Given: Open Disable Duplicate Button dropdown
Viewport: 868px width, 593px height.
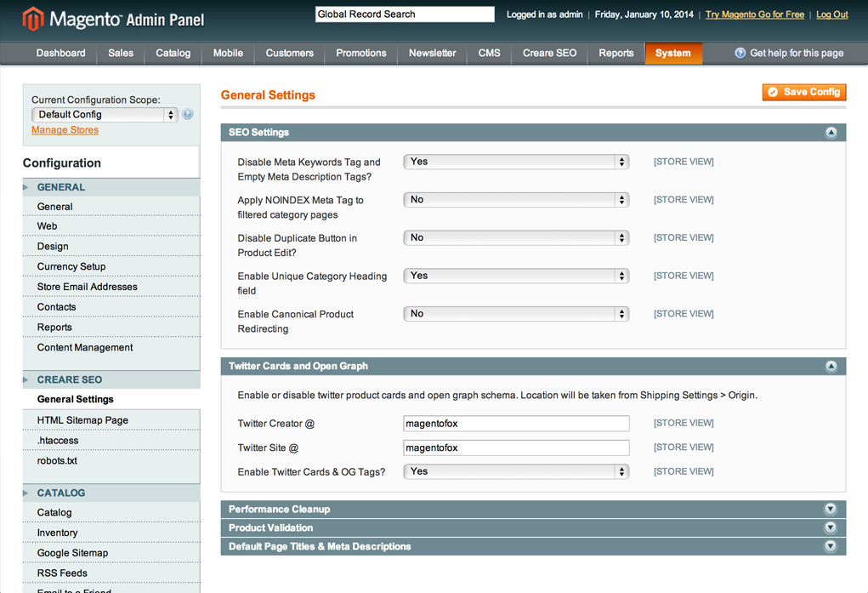Looking at the screenshot, I should click(x=516, y=237).
